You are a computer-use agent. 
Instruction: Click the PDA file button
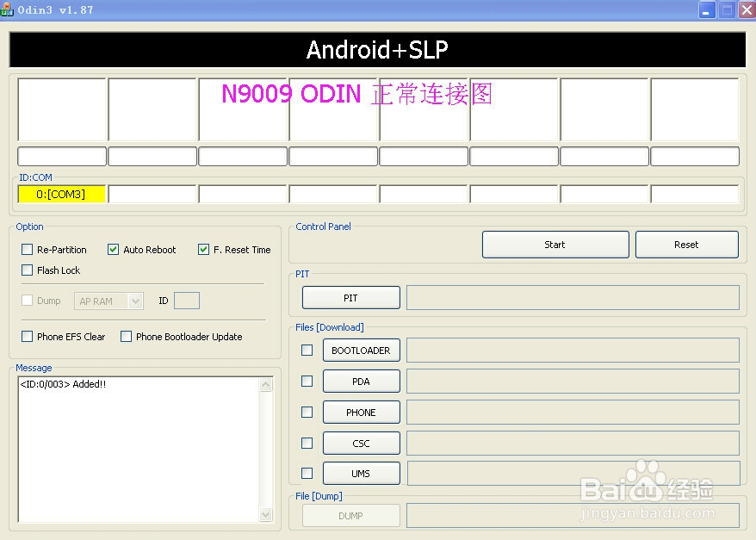click(x=361, y=382)
